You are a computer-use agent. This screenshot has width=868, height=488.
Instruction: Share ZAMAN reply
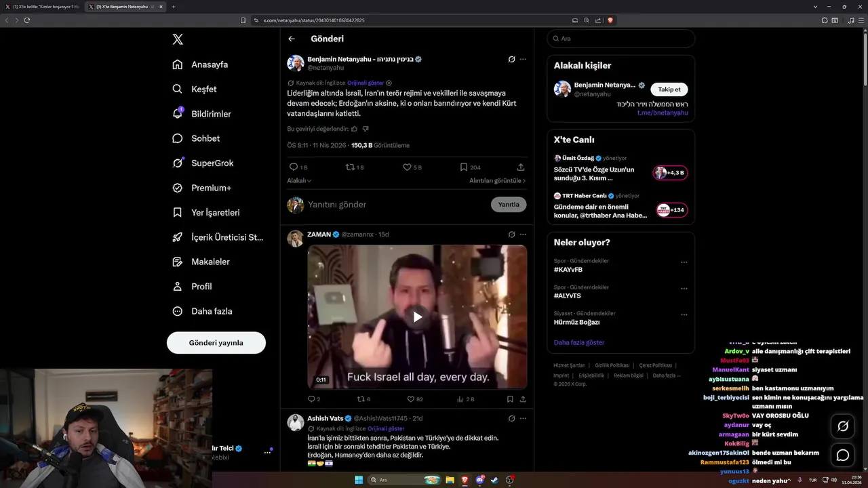pyautogui.click(x=523, y=399)
